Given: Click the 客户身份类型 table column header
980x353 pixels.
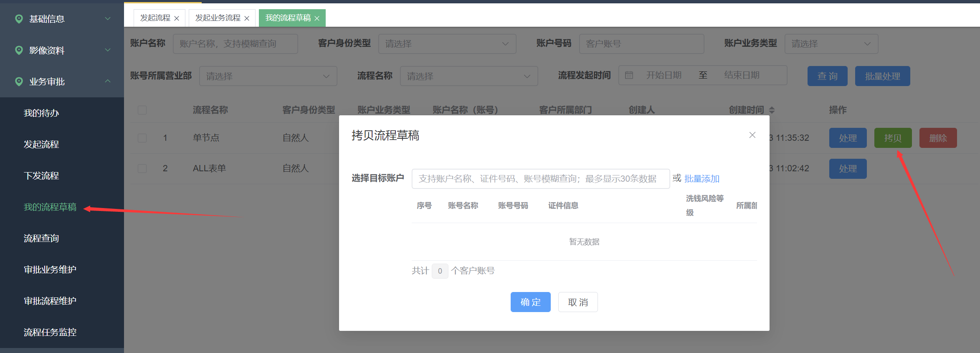Looking at the screenshot, I should (x=309, y=110).
